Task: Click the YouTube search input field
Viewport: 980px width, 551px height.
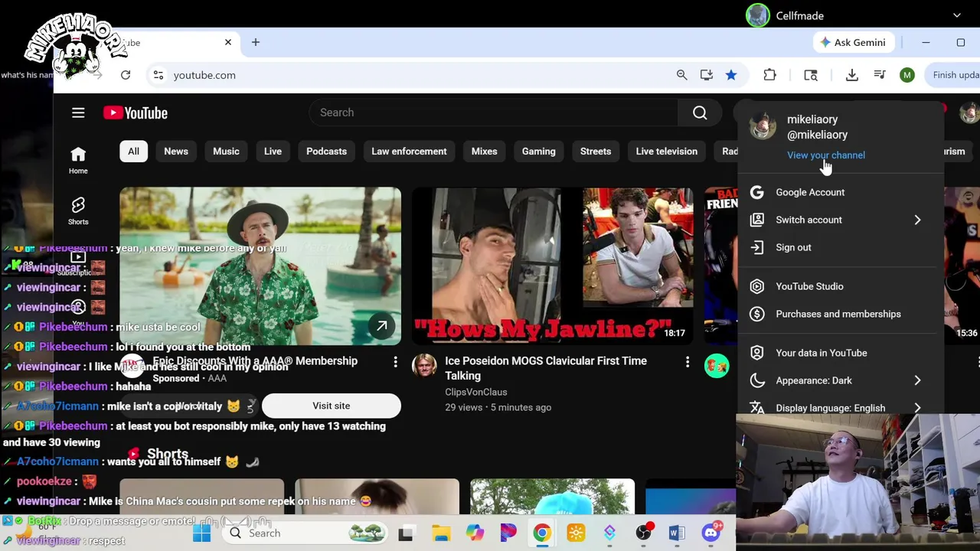Action: [x=494, y=112]
